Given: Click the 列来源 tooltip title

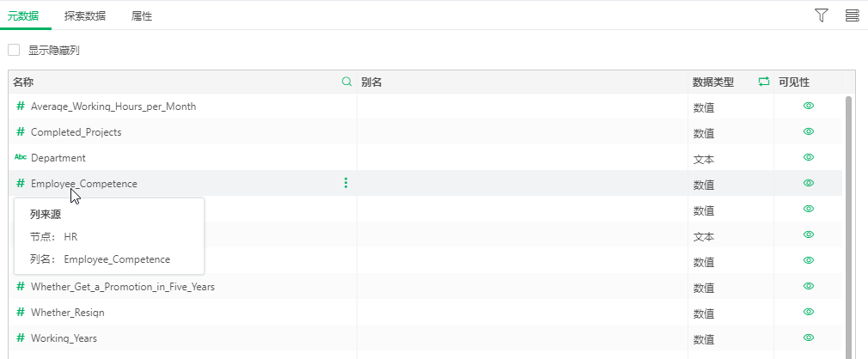Looking at the screenshot, I should click(46, 215).
